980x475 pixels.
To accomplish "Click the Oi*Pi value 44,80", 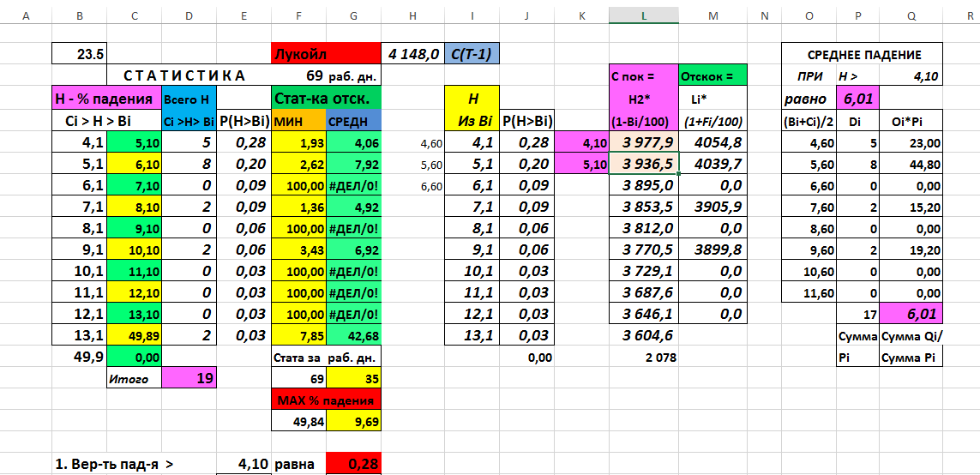I will (x=911, y=163).
